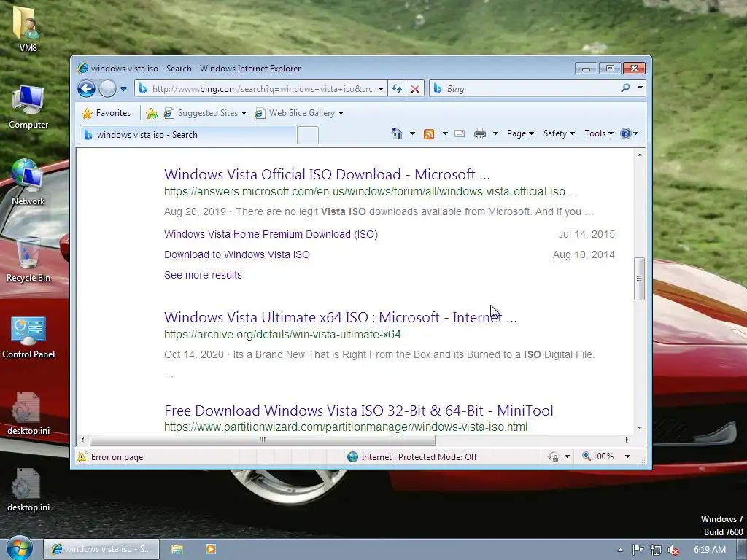Click the 'Error on page' warning icon
The height and width of the screenshot is (560, 747).
point(82,457)
